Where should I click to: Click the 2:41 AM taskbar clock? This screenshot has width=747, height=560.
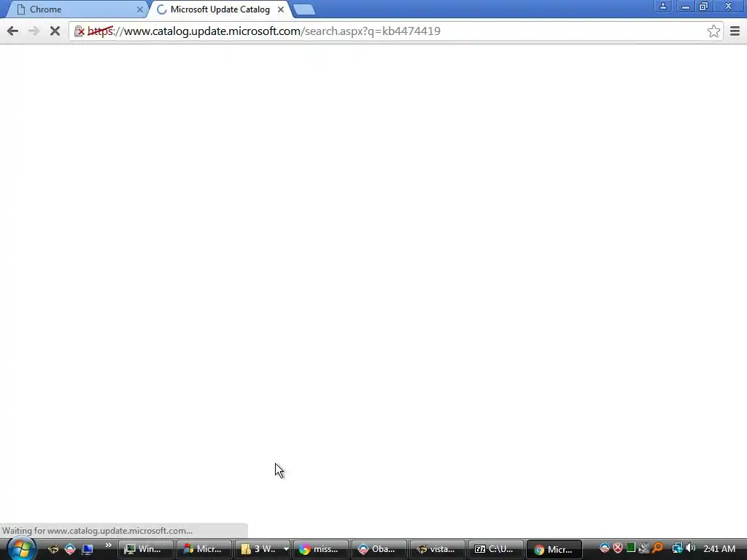pos(719,548)
